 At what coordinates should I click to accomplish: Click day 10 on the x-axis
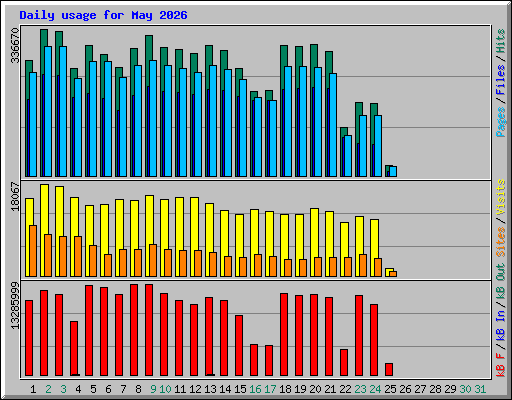click(165, 389)
